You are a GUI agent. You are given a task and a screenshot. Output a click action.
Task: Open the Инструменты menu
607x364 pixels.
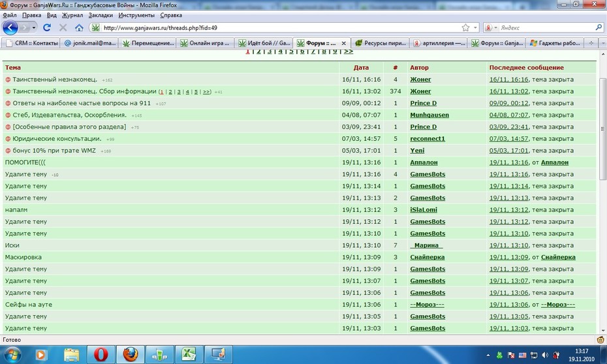click(x=136, y=15)
